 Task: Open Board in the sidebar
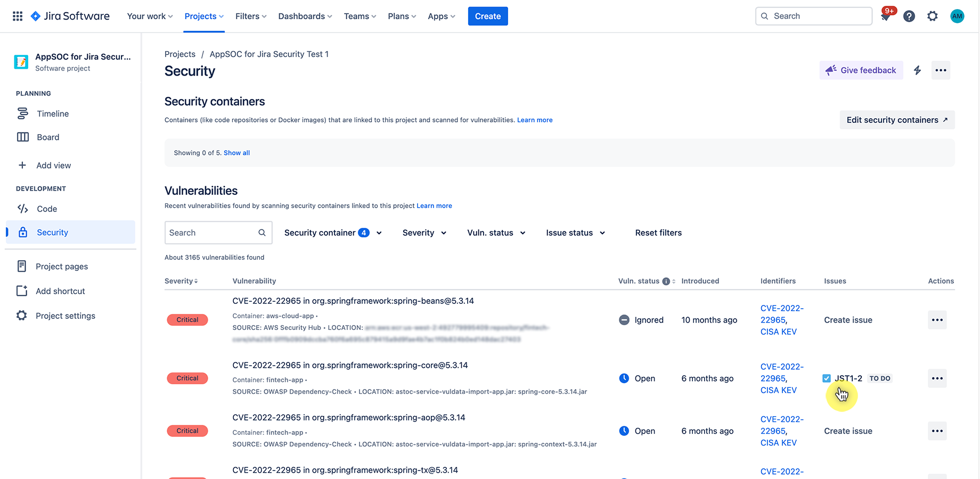[x=70, y=137]
